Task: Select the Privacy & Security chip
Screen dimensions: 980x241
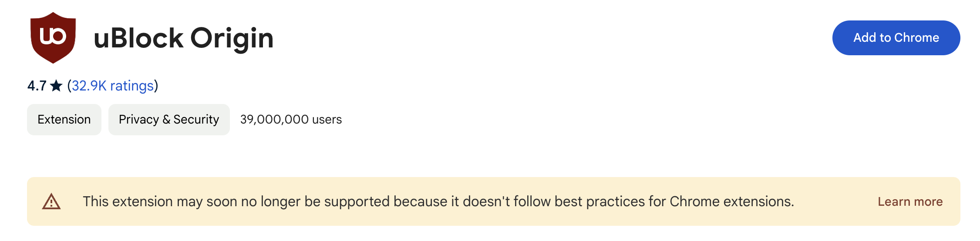Action: tap(169, 119)
